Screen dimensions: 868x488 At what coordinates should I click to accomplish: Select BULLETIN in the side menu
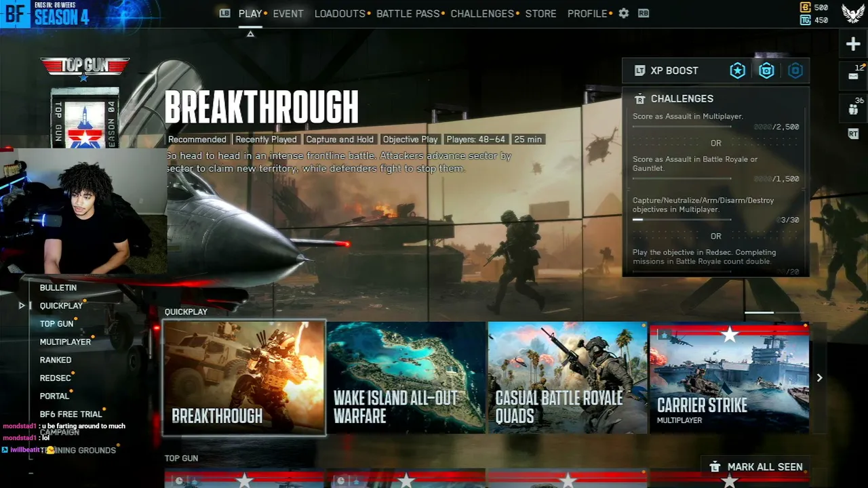pyautogui.click(x=58, y=288)
